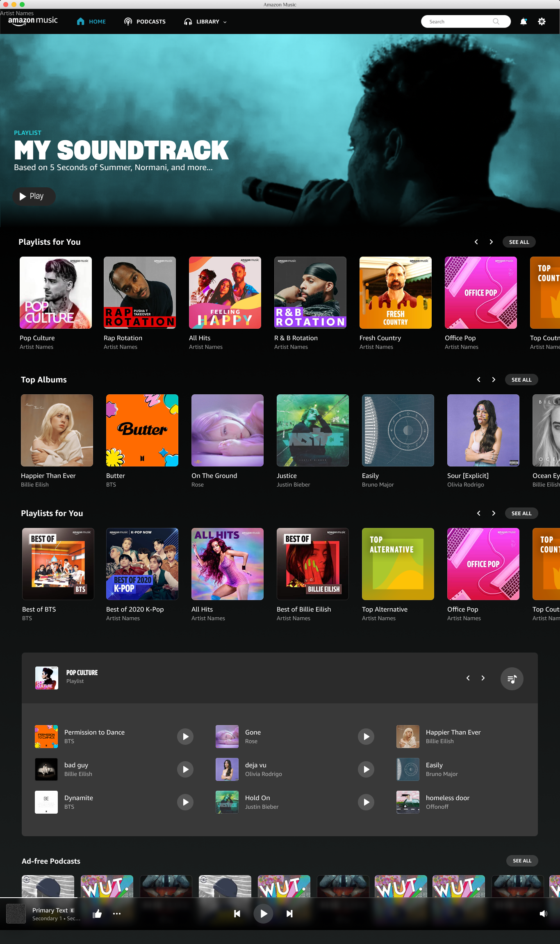Open Feeling Happy All Hits cover
The image size is (560, 944).
pos(225,293)
